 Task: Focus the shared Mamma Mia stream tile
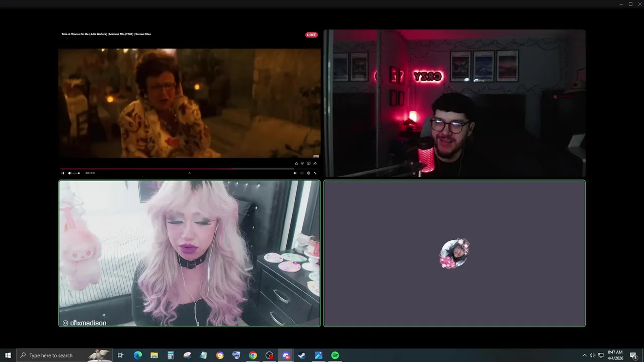[x=189, y=103]
